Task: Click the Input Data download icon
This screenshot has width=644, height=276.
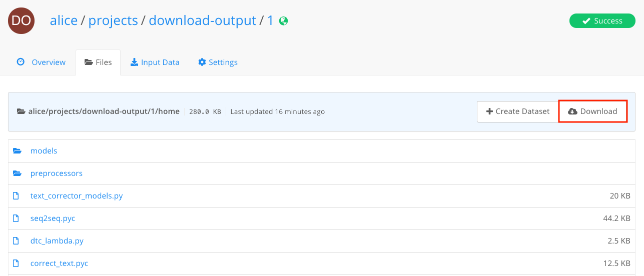Action: click(x=134, y=62)
